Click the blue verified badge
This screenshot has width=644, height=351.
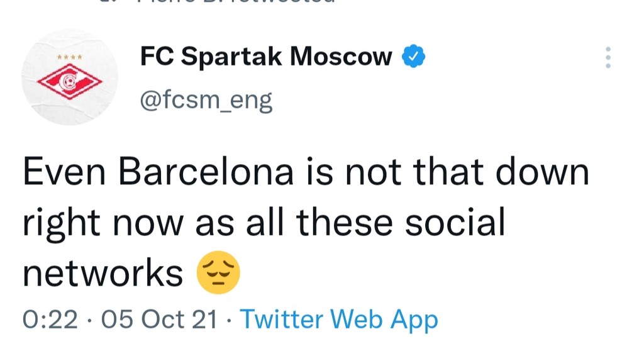coord(414,57)
